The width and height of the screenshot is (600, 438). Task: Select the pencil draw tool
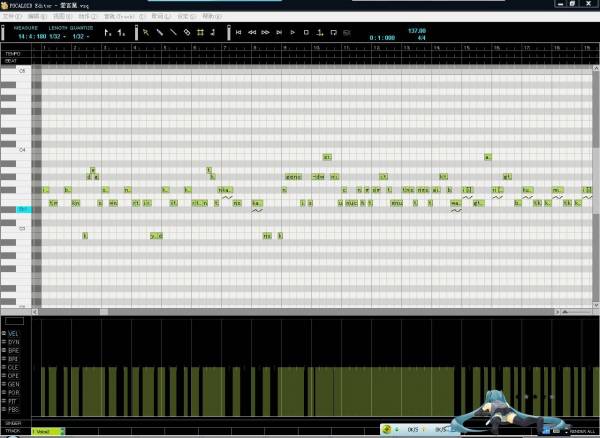[x=160, y=33]
